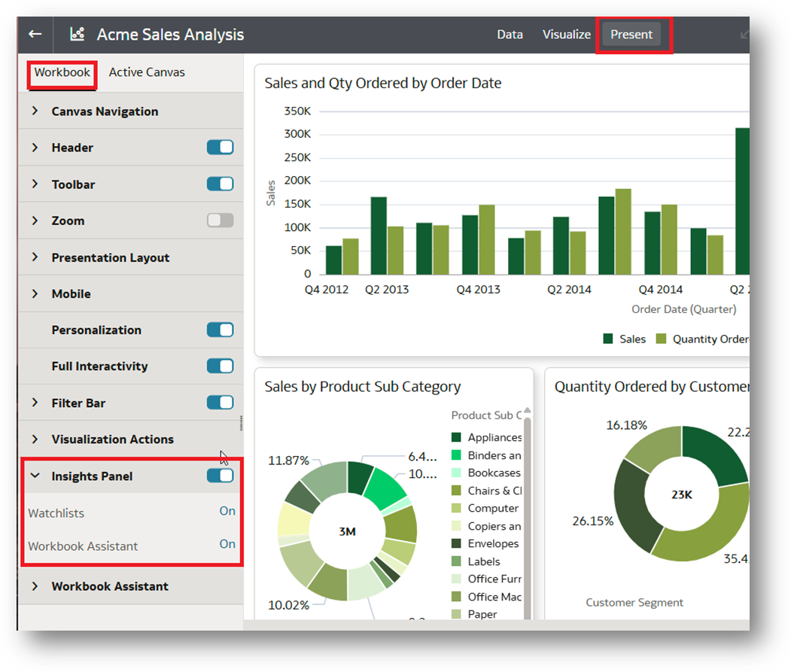Click the Appliances legend color square

click(456, 437)
